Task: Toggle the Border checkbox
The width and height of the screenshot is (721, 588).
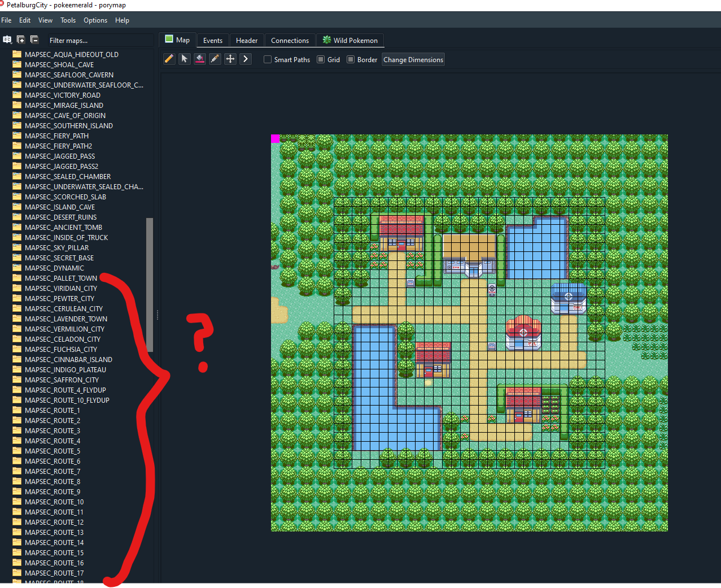Action: 351,59
